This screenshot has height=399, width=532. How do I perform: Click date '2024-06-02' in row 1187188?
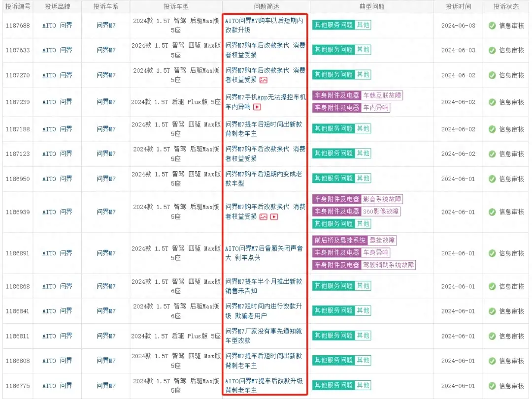pos(458,129)
